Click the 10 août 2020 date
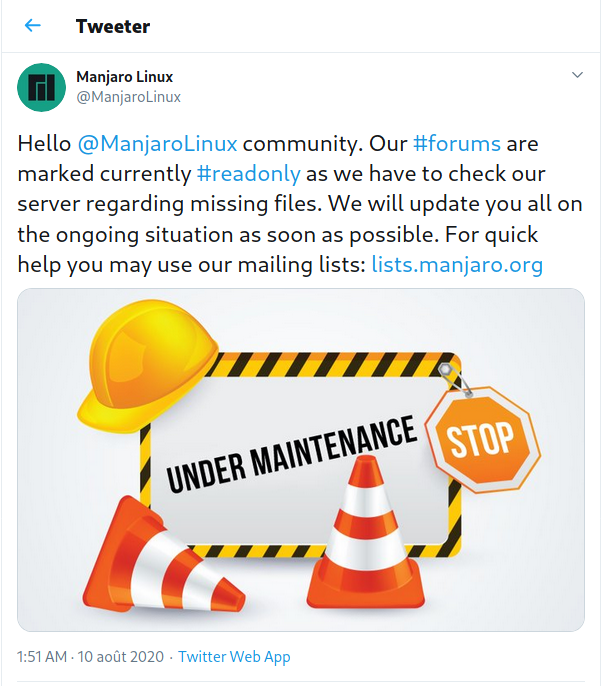 pos(121,657)
